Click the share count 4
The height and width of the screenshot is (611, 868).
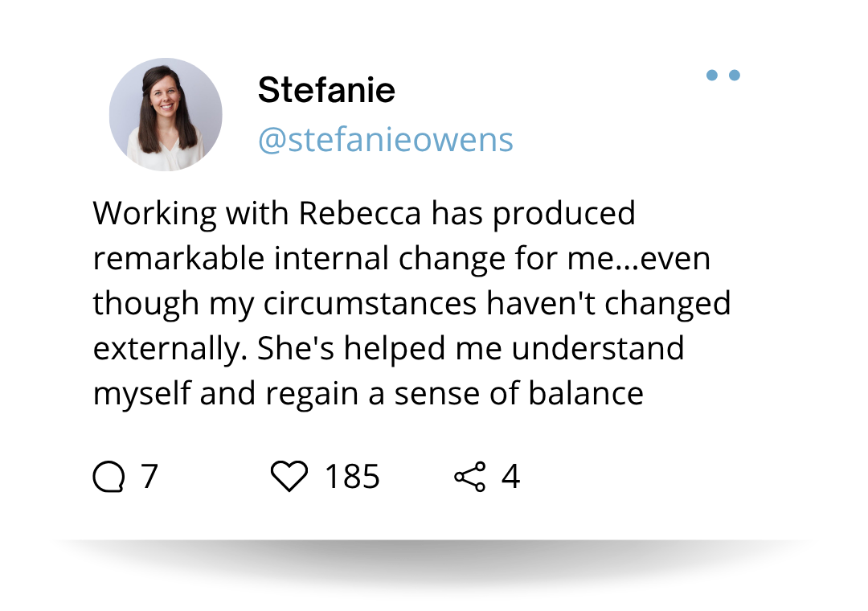[510, 478]
